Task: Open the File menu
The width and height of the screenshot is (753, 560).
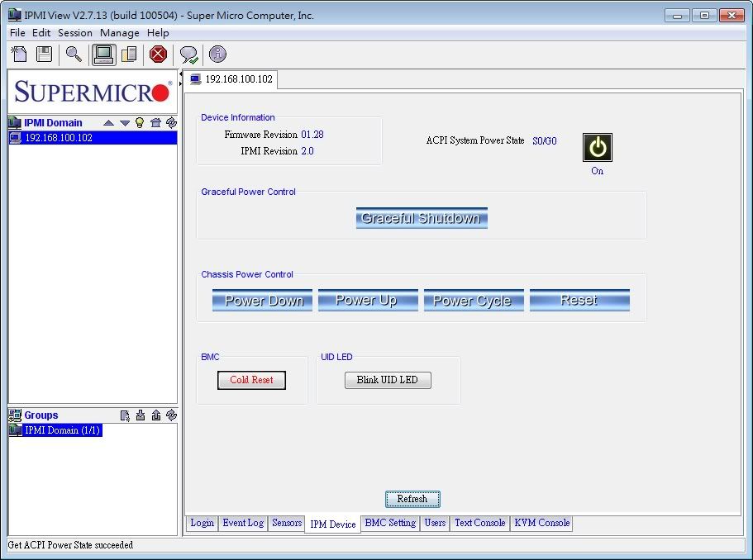Action: (x=17, y=33)
